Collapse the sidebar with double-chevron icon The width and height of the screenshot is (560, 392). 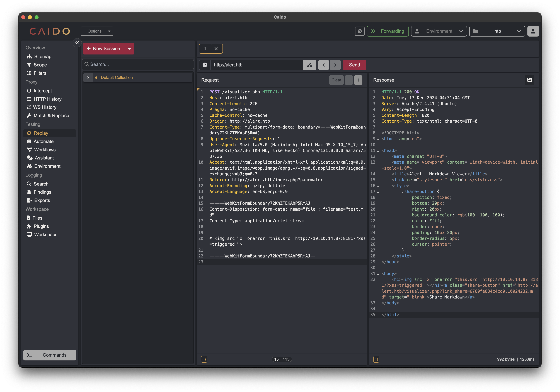(77, 43)
